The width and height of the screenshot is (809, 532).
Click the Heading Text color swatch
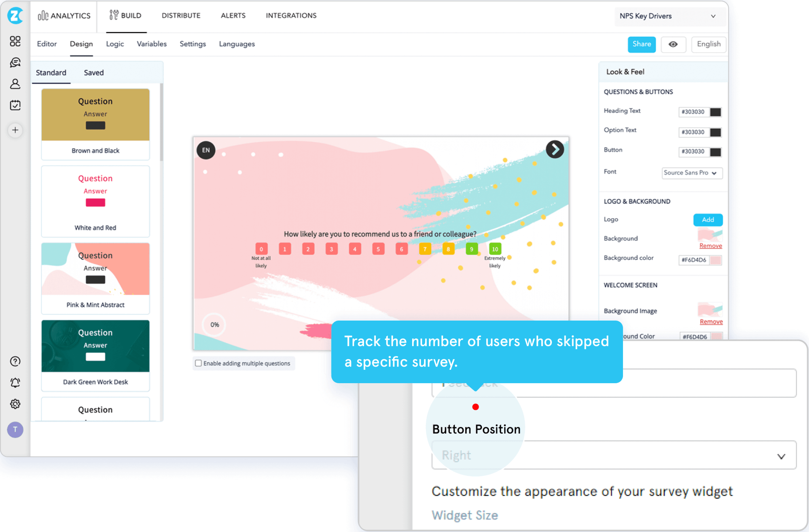(715, 112)
